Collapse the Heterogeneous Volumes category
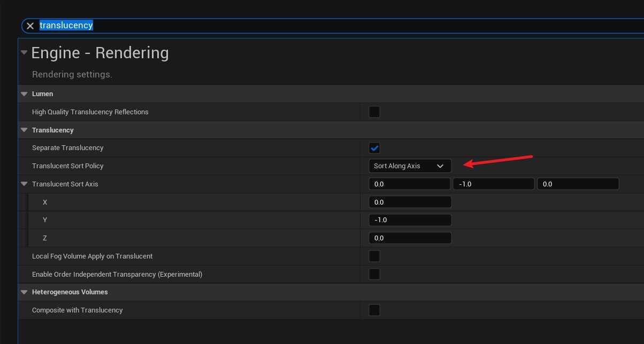 pos(24,292)
